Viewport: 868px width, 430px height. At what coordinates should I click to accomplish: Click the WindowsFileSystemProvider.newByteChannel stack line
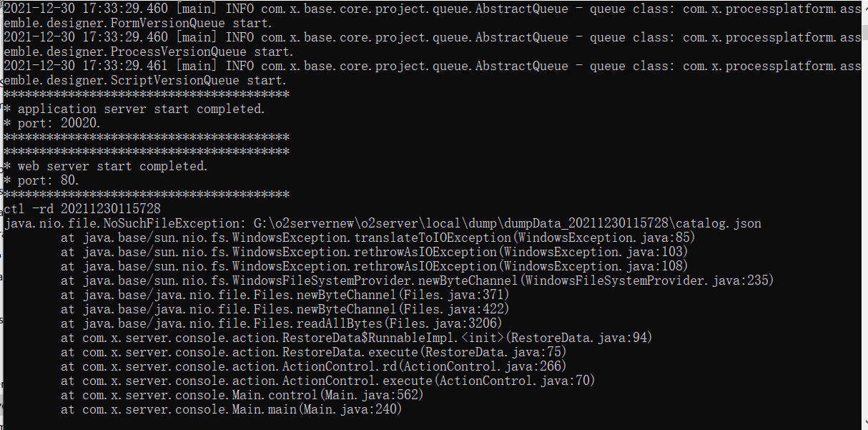417,280
